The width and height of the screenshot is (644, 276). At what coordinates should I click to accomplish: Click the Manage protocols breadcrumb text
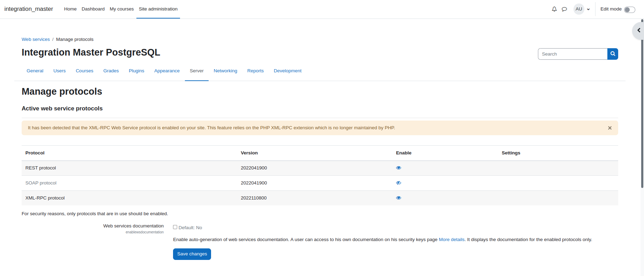[x=75, y=39]
